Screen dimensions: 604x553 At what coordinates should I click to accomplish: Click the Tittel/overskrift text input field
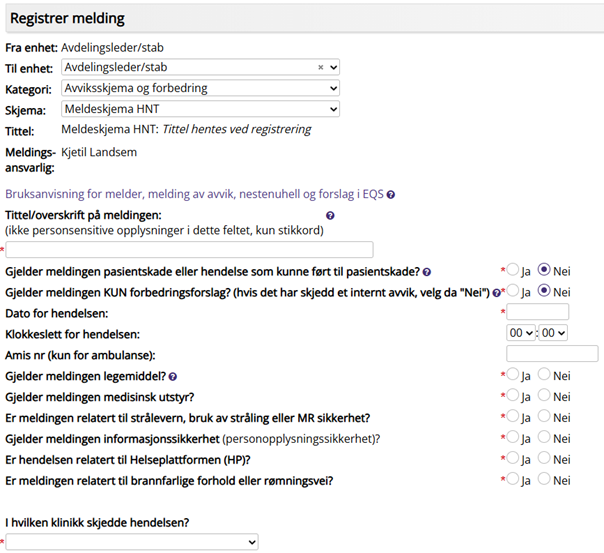click(189, 250)
